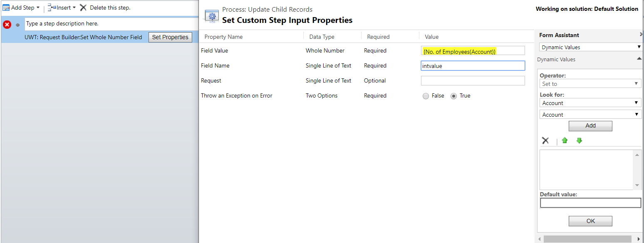The height and width of the screenshot is (243, 644).
Task: Select the False radio button
Action: point(426,96)
